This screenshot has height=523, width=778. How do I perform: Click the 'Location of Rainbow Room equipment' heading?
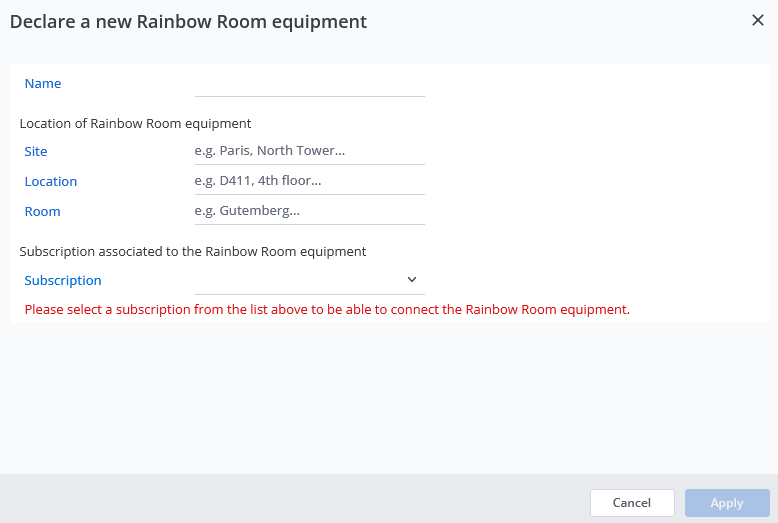pyautogui.click(x=135, y=124)
